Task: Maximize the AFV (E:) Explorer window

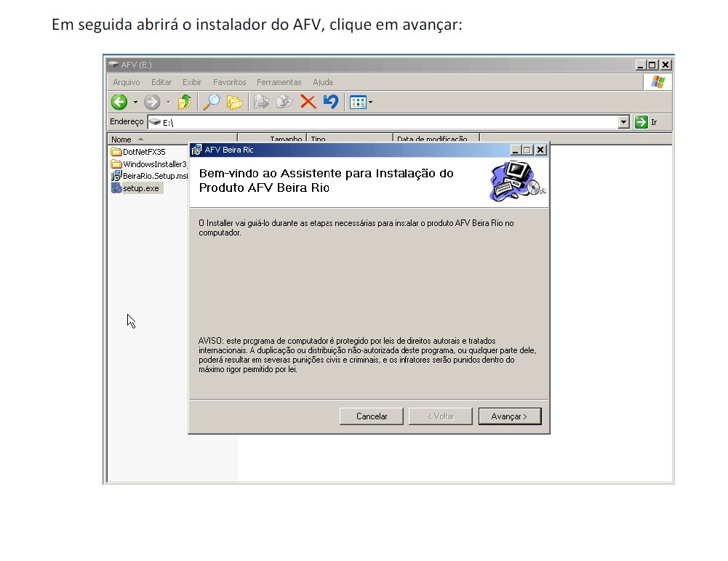Action: pos(652,65)
